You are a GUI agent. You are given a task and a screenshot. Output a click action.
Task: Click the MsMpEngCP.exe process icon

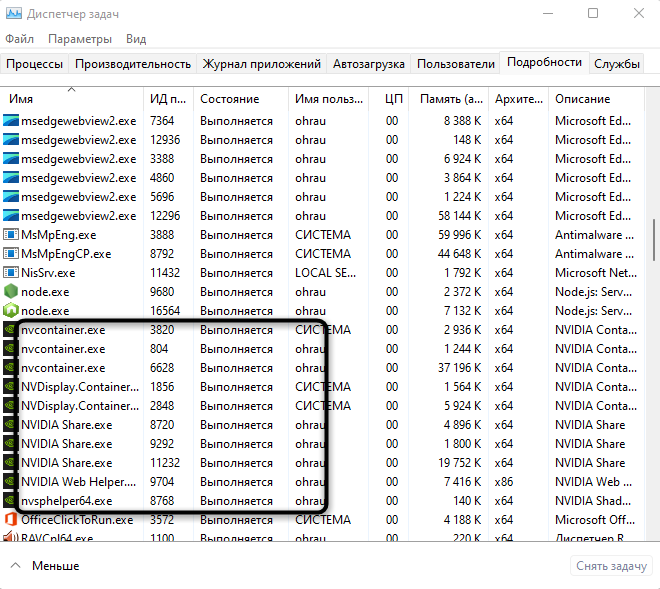point(11,253)
